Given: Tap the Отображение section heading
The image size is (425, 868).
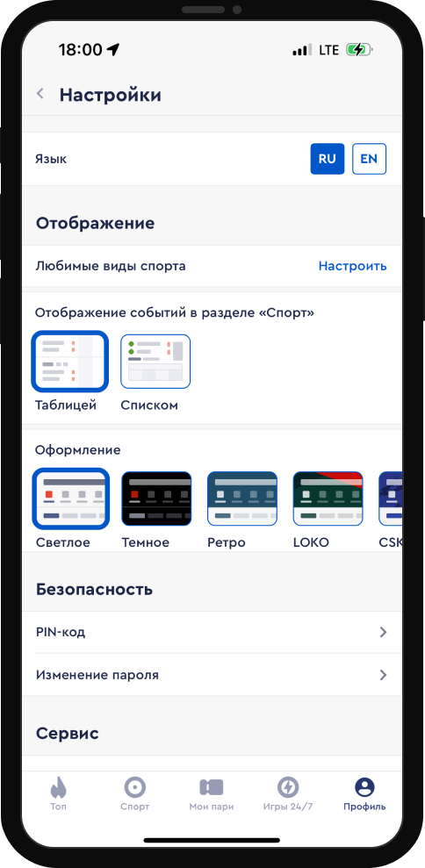Looking at the screenshot, I should (x=96, y=224).
